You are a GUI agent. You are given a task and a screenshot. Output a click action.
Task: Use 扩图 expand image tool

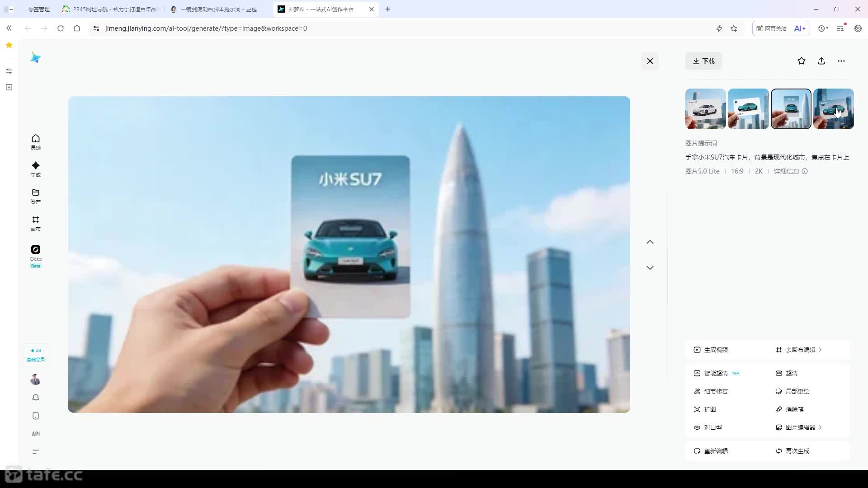pyautogui.click(x=705, y=409)
